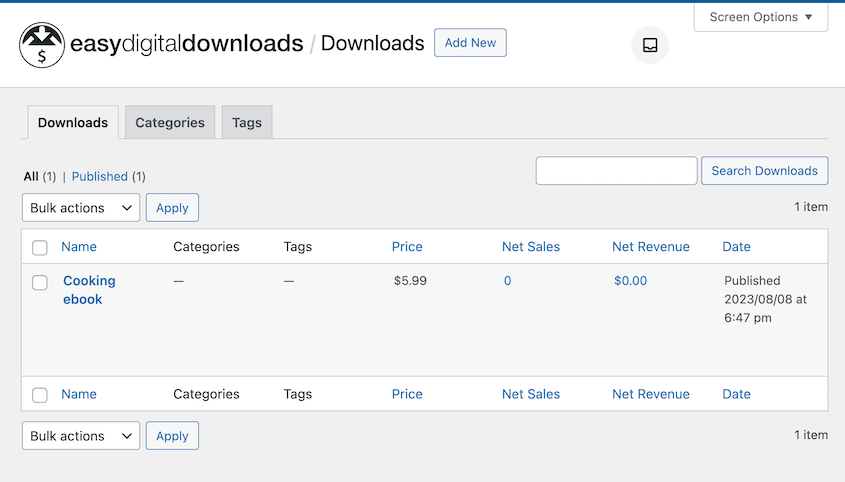Click the $0.00 net revenue link
This screenshot has width=845, height=482.
tap(631, 280)
